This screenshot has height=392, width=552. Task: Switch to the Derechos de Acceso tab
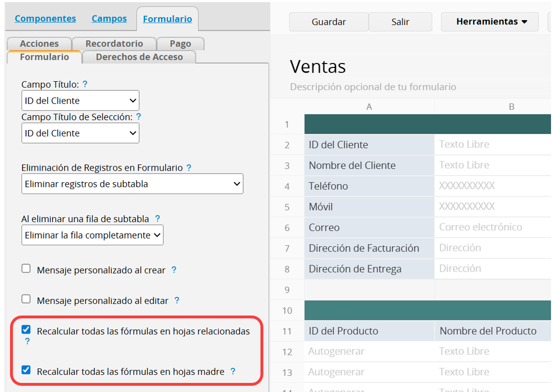tap(139, 57)
